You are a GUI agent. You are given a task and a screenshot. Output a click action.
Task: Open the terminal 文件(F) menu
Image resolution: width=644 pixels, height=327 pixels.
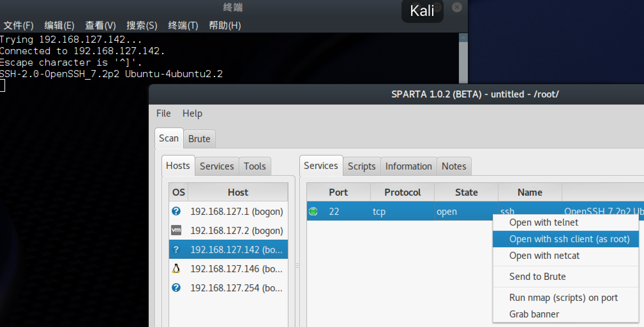click(x=19, y=25)
